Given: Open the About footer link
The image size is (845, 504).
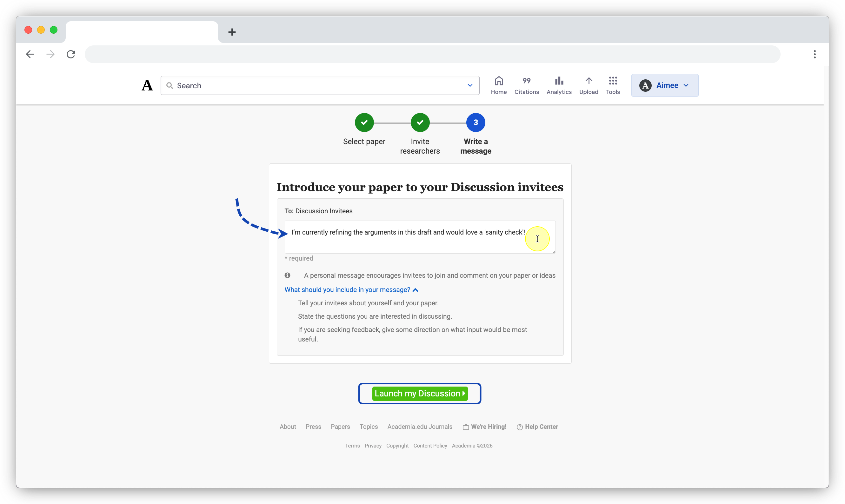Looking at the screenshot, I should [x=288, y=427].
